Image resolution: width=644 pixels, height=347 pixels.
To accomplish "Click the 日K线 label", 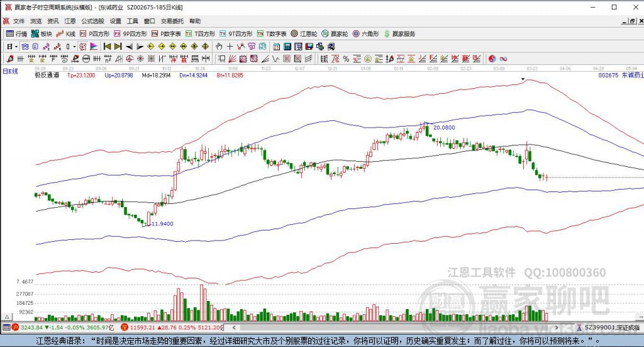I will coord(11,71).
